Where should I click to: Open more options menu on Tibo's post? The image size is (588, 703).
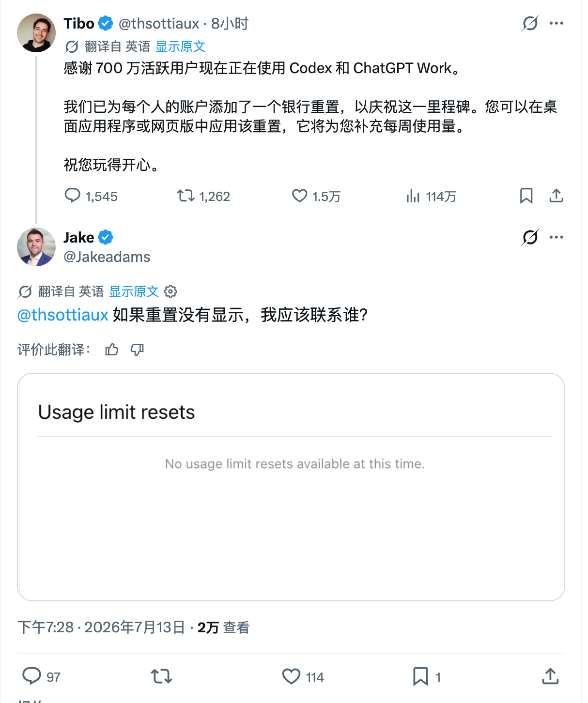557,23
